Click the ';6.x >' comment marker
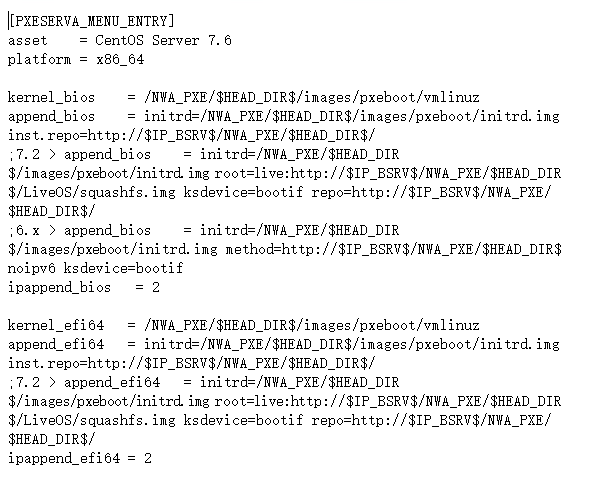 point(32,230)
